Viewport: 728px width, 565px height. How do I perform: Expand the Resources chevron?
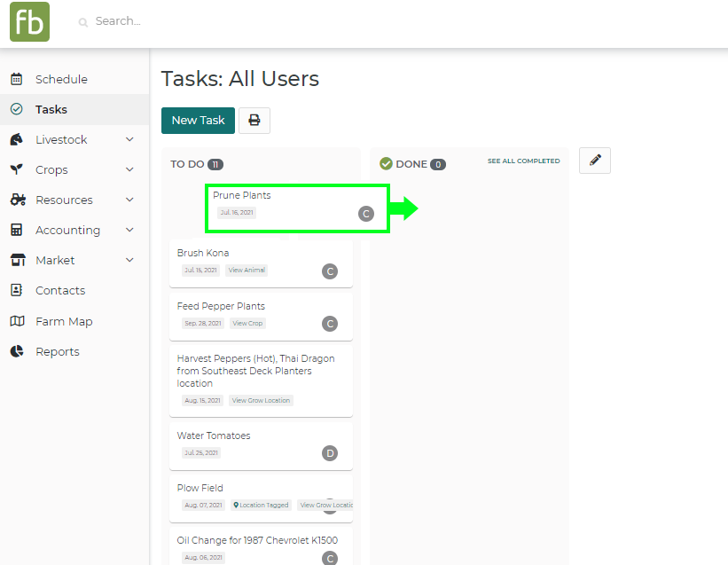coord(129,200)
